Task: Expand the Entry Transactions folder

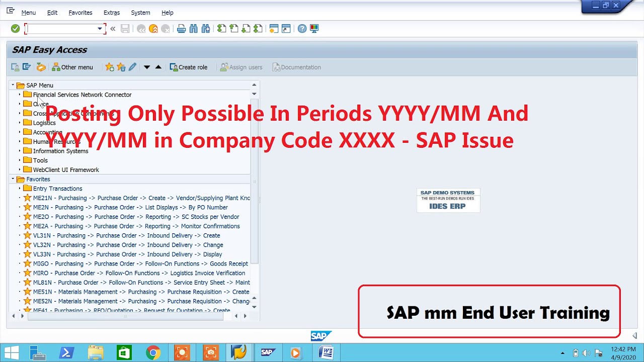Action: click(x=20, y=189)
